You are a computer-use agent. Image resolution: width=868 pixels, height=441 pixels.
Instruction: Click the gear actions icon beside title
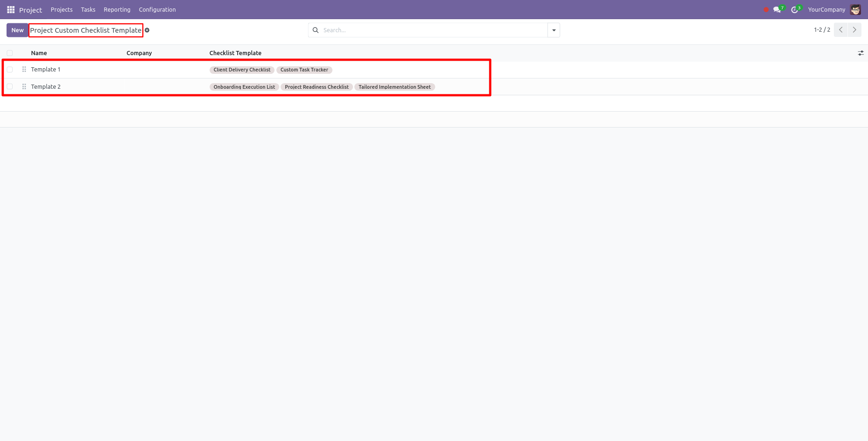pos(147,30)
